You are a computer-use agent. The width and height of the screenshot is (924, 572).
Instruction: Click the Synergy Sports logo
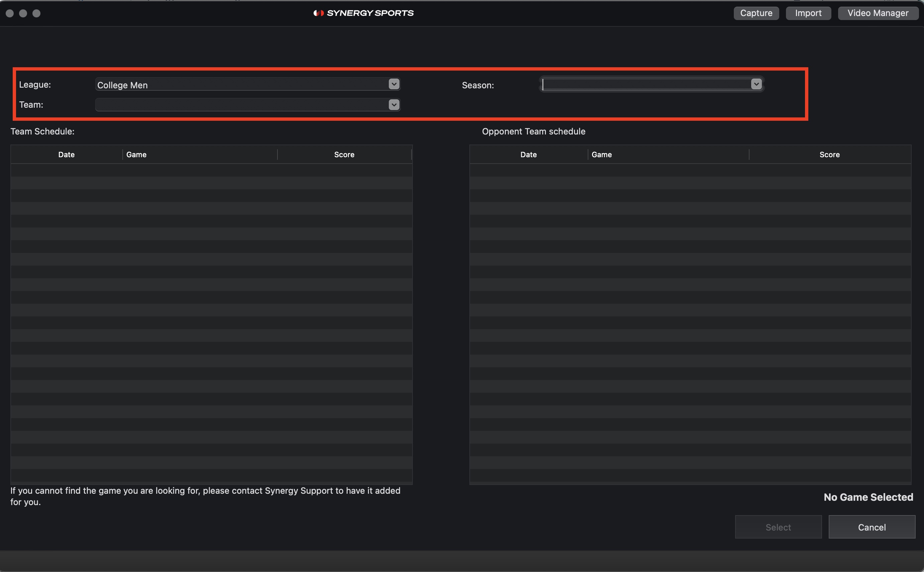363,13
